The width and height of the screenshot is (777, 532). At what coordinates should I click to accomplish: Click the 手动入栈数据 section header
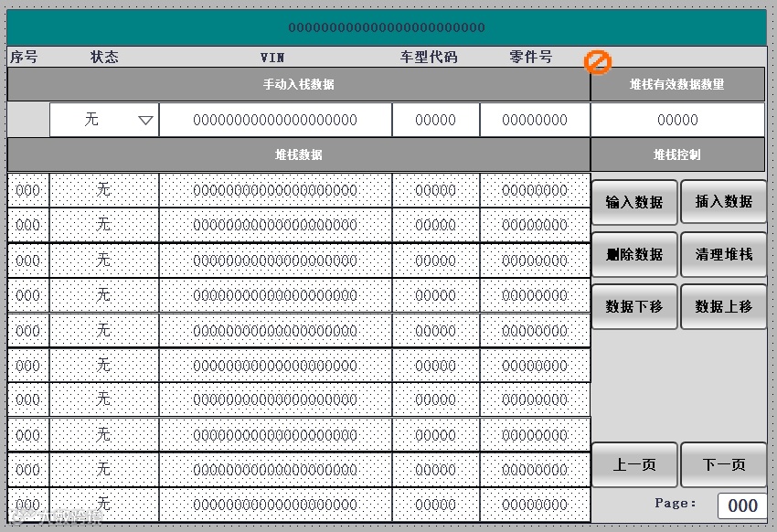click(299, 85)
